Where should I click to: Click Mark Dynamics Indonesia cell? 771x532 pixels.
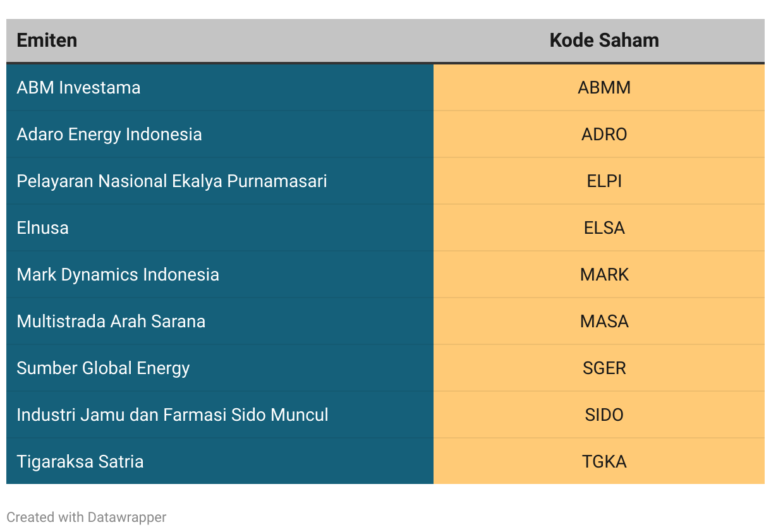pos(219,274)
